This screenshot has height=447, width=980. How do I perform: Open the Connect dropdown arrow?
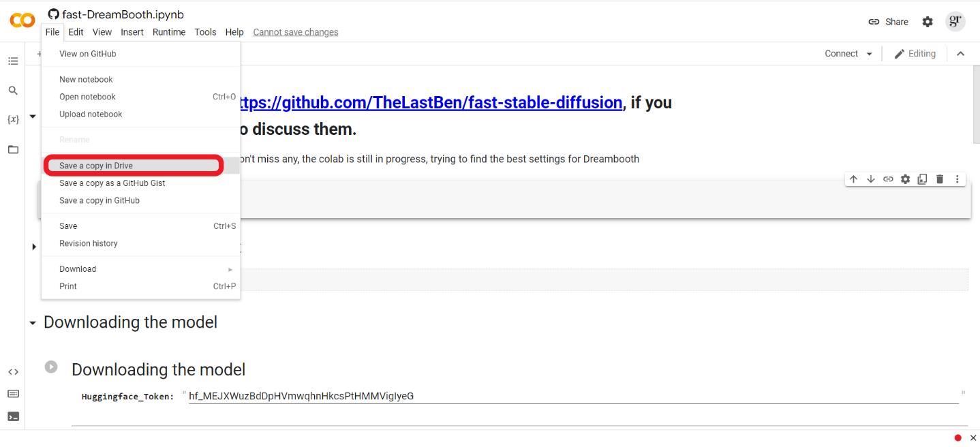click(869, 54)
